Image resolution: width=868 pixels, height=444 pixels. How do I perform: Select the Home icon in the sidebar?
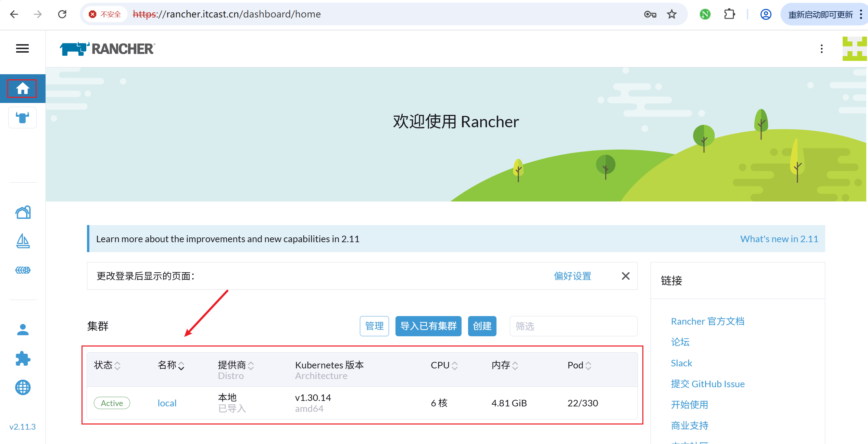tap(23, 89)
